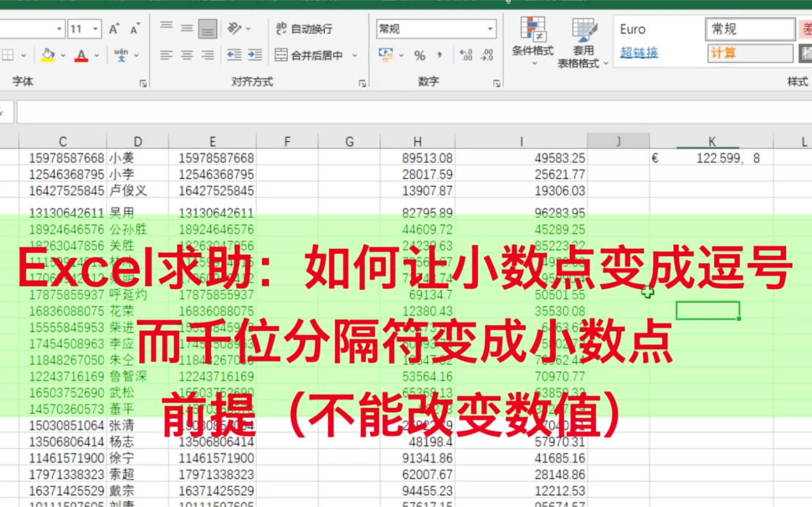Image resolution: width=812 pixels, height=507 pixels.
Task: Select the name cell 卢俊义
Action: tap(138, 191)
